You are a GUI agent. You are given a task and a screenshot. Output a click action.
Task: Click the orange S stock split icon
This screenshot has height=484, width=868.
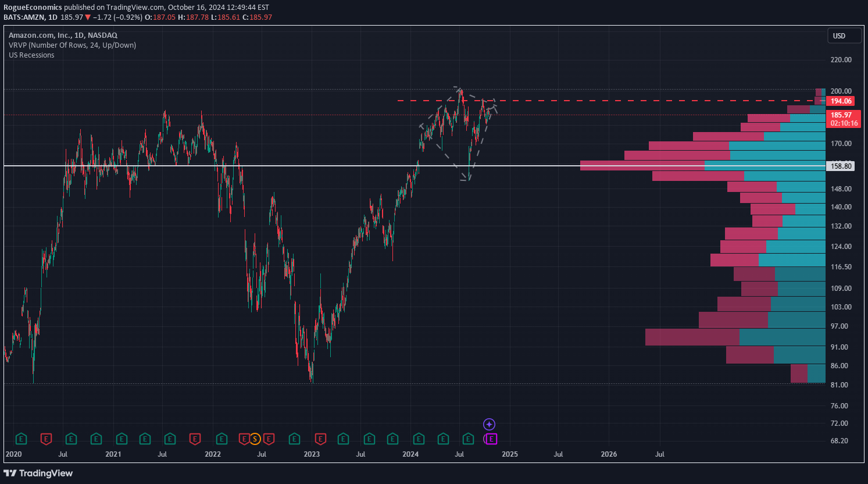click(255, 439)
